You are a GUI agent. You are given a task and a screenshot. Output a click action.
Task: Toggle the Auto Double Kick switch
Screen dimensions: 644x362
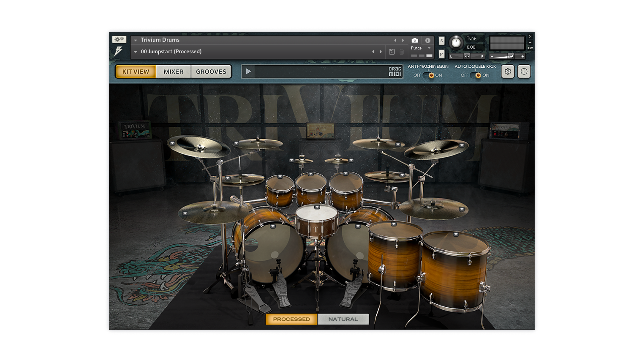point(475,75)
